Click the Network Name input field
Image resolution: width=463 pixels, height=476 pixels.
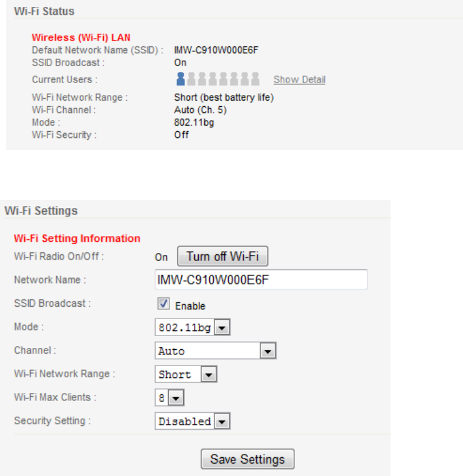pyautogui.click(x=261, y=280)
